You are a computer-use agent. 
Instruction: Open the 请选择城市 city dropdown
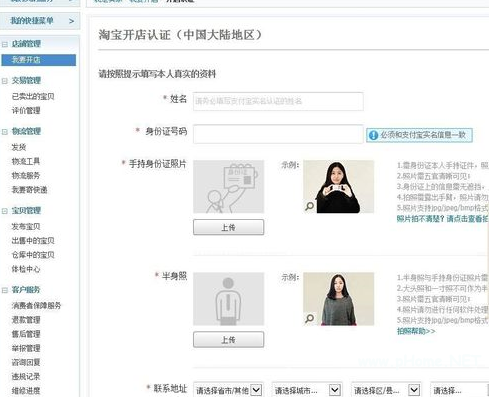[x=307, y=390]
